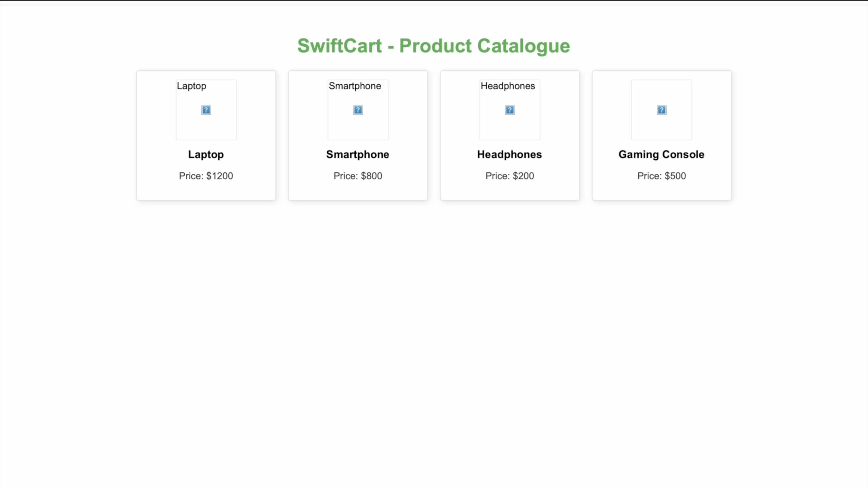
Task: Click the Headphones broken image icon
Action: pyautogui.click(x=510, y=110)
